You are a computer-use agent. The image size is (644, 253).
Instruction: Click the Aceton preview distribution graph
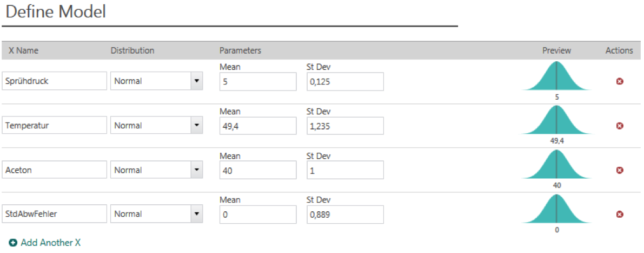pyautogui.click(x=556, y=164)
